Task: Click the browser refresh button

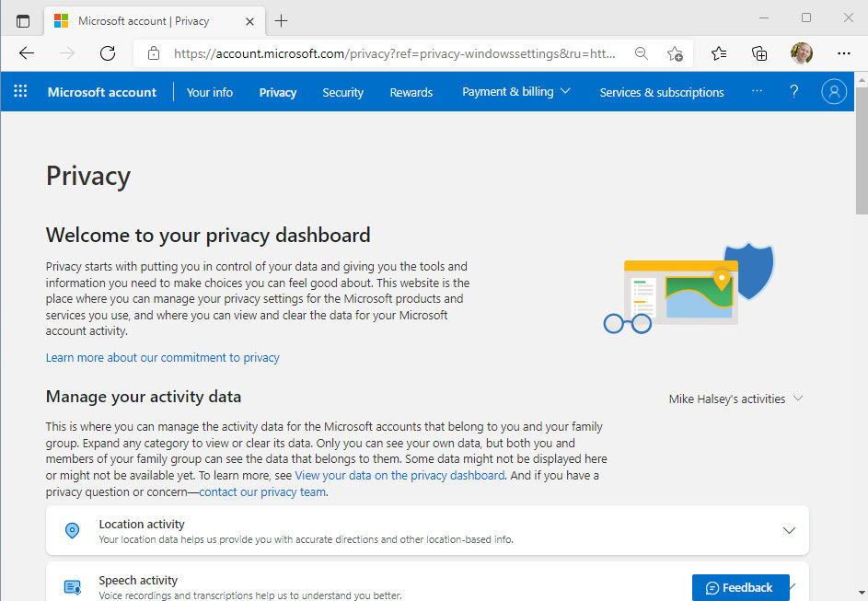Action: click(108, 53)
